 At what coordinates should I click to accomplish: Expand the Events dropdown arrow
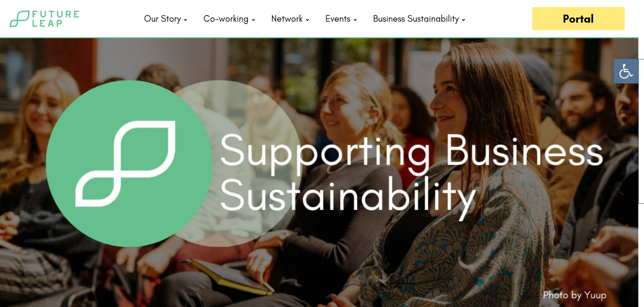point(355,20)
